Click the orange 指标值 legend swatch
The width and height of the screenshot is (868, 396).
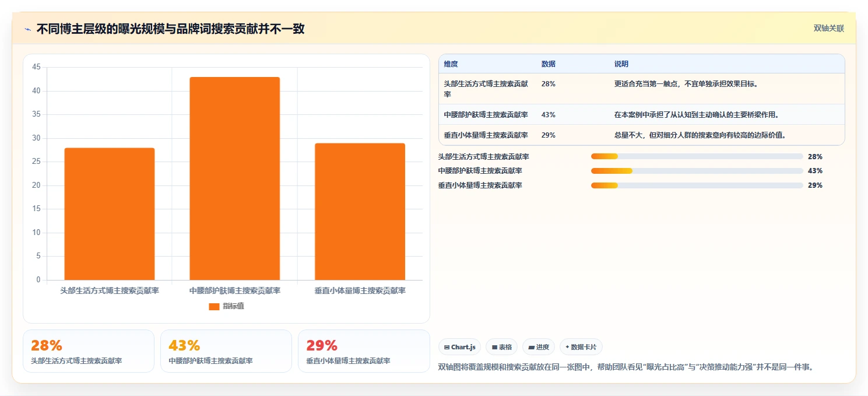[x=214, y=306]
